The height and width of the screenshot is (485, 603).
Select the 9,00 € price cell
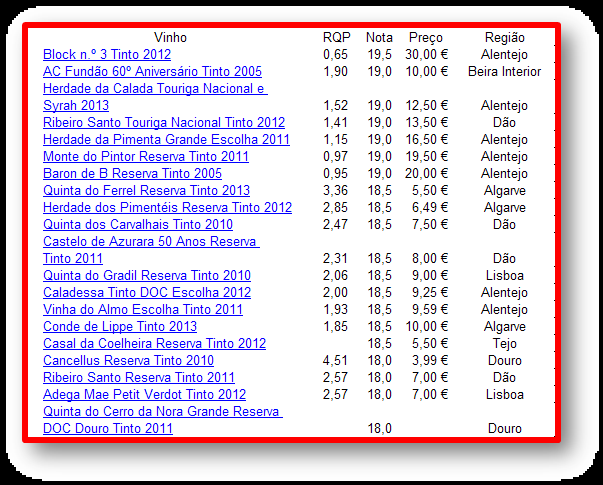coord(430,276)
